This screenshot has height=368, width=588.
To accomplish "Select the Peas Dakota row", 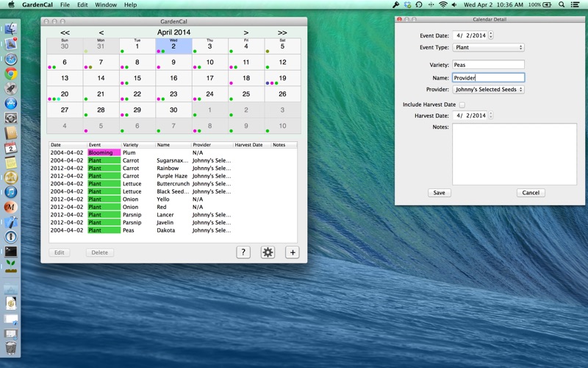I will click(173, 230).
